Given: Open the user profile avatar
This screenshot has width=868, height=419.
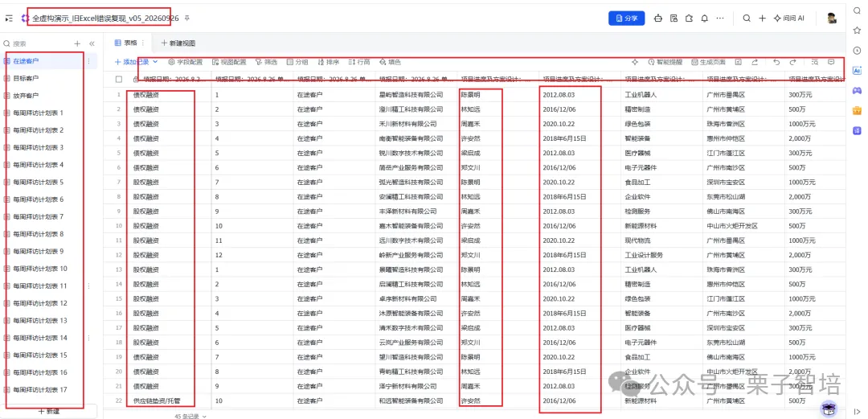Looking at the screenshot, I should 832,18.
